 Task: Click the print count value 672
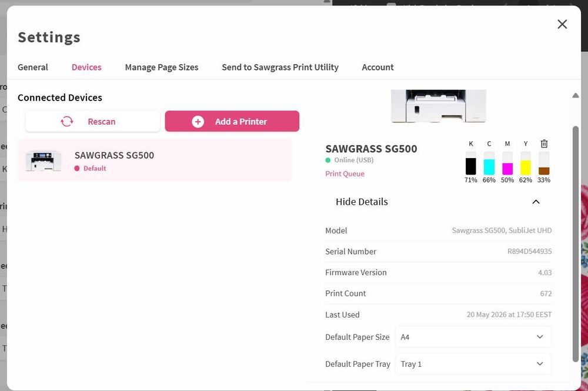546,293
